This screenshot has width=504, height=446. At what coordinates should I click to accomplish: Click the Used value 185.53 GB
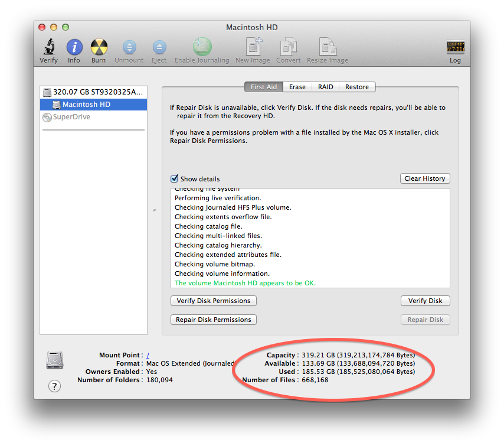358,372
